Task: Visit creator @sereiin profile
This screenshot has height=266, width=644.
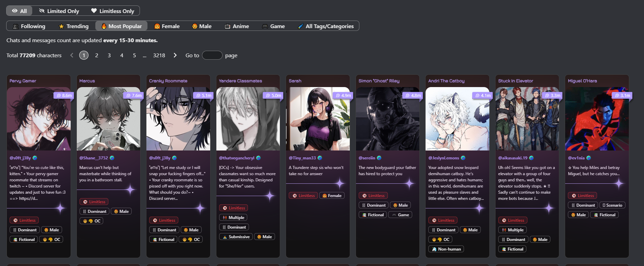Action: tap(367, 158)
